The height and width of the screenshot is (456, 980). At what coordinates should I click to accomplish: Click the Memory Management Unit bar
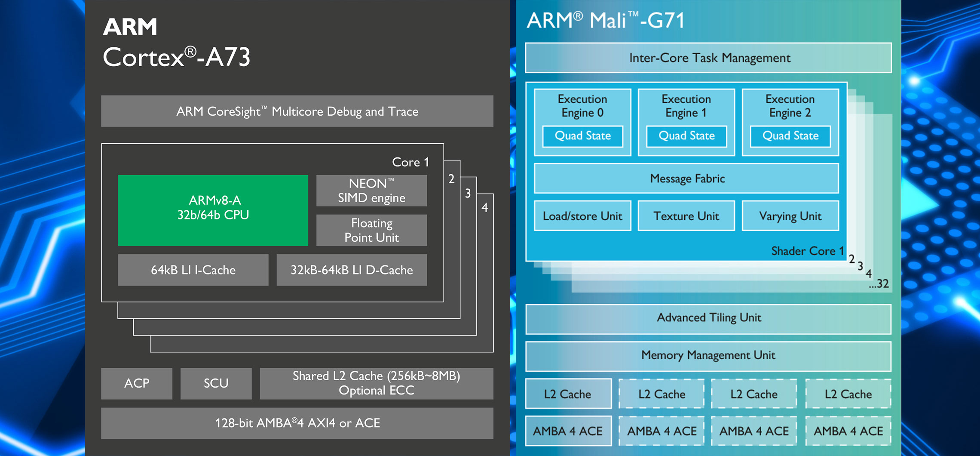pos(708,355)
